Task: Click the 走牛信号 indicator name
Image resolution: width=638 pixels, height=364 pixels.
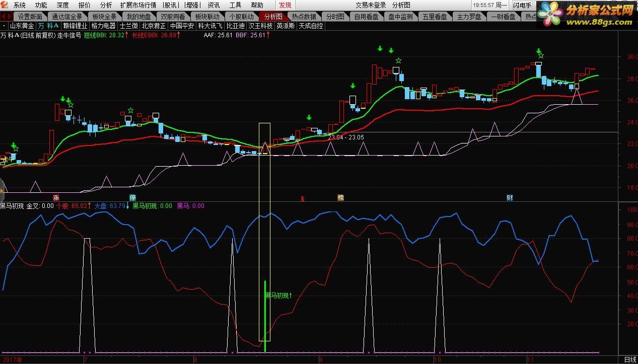Action: click(69, 35)
